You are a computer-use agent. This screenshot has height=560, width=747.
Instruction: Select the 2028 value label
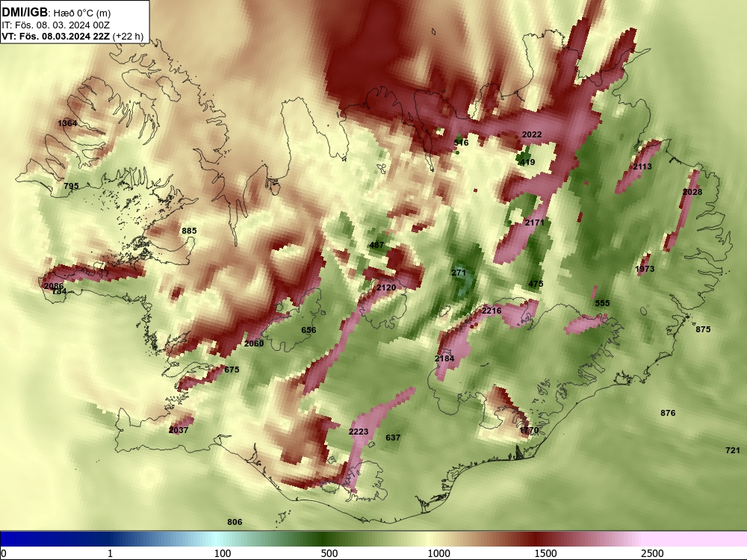tap(692, 191)
